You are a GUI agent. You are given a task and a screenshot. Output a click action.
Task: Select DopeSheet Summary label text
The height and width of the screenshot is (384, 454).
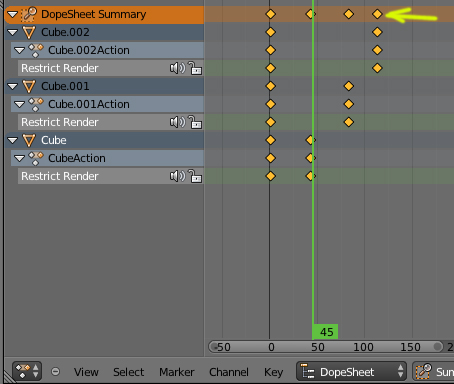tap(94, 14)
